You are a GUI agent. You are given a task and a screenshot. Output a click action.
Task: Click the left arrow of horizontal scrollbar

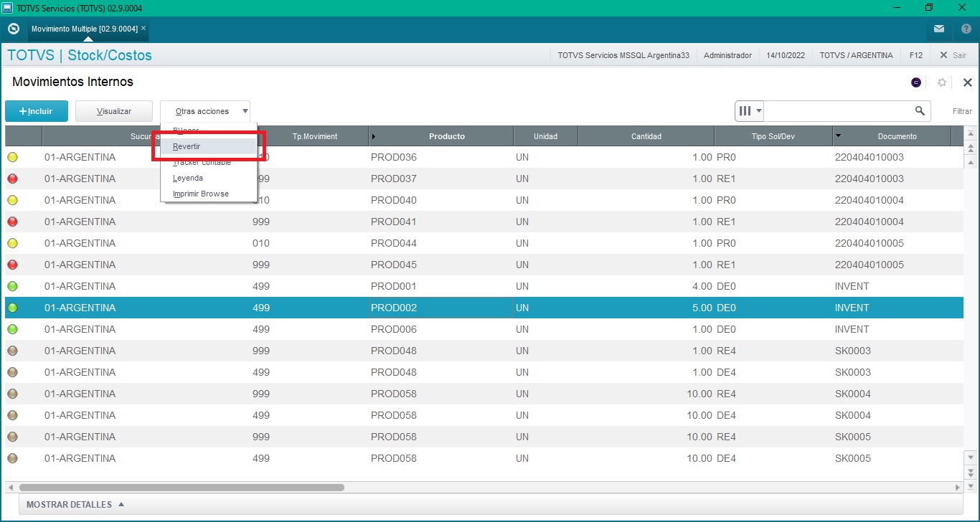click(9, 488)
